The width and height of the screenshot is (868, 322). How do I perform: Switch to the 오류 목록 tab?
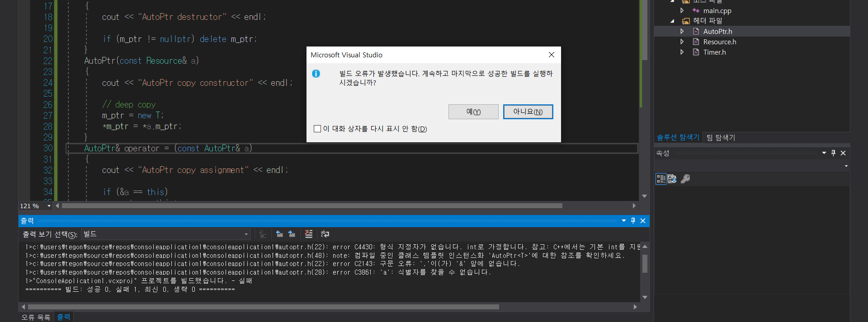(36, 317)
